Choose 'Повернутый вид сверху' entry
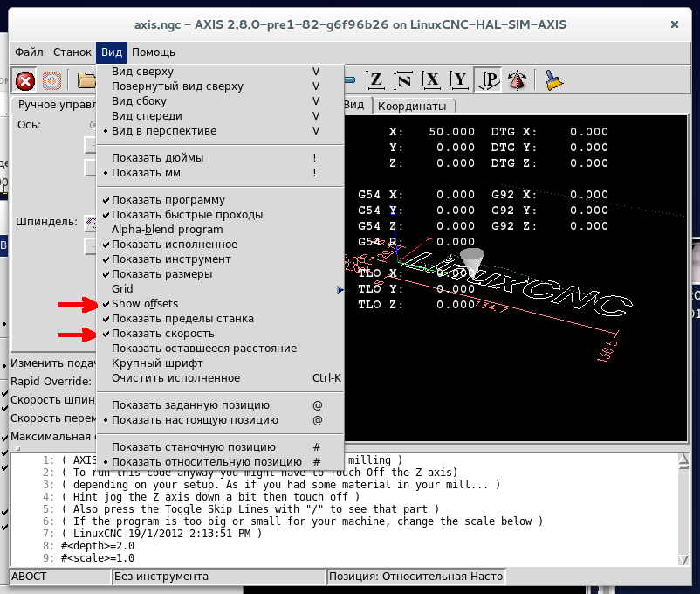This screenshot has height=594, width=700. 220,86
